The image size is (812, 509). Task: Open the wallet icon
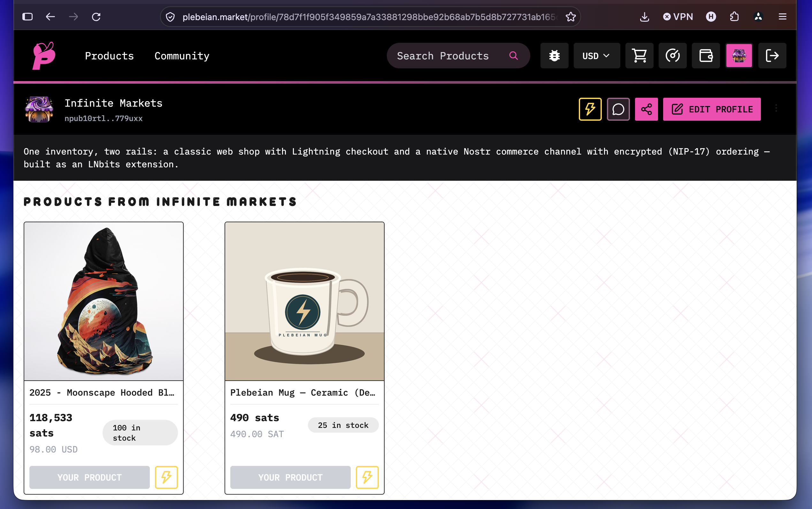(x=706, y=56)
